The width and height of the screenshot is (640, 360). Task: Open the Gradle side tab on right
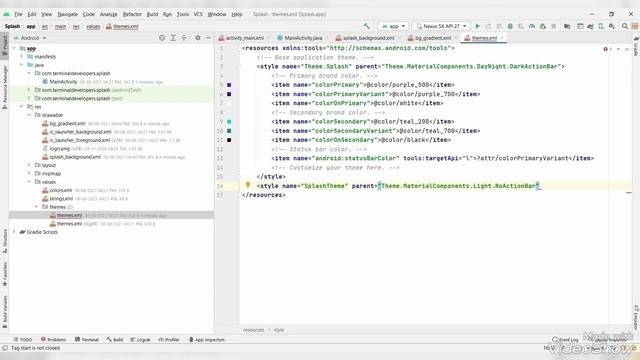(x=636, y=46)
